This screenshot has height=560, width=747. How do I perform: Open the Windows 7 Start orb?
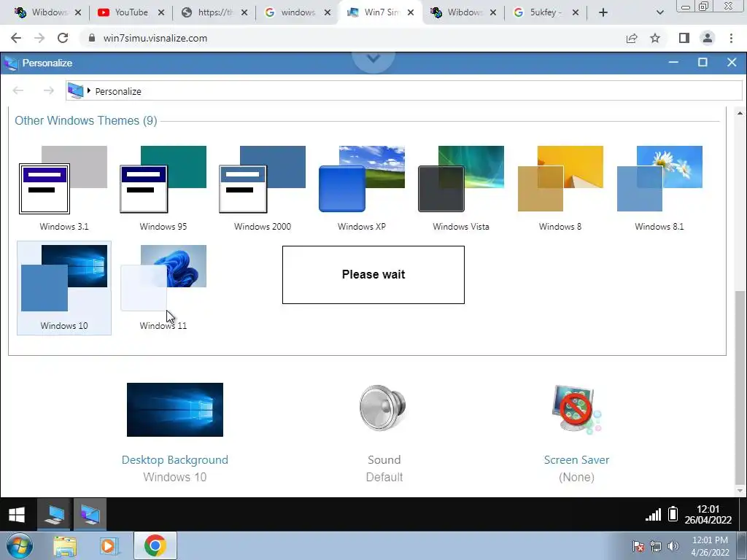[20, 545]
